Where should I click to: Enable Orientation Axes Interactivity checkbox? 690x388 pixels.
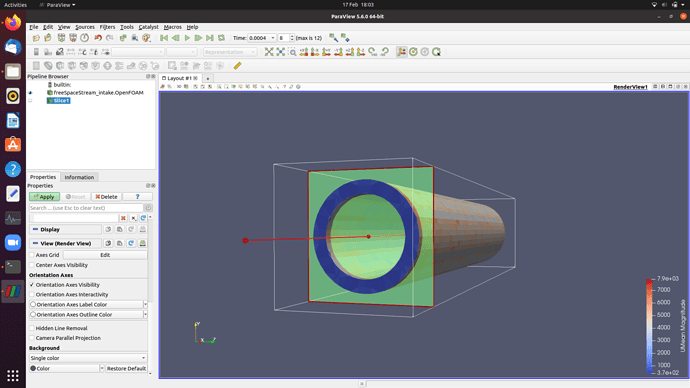pyautogui.click(x=32, y=295)
